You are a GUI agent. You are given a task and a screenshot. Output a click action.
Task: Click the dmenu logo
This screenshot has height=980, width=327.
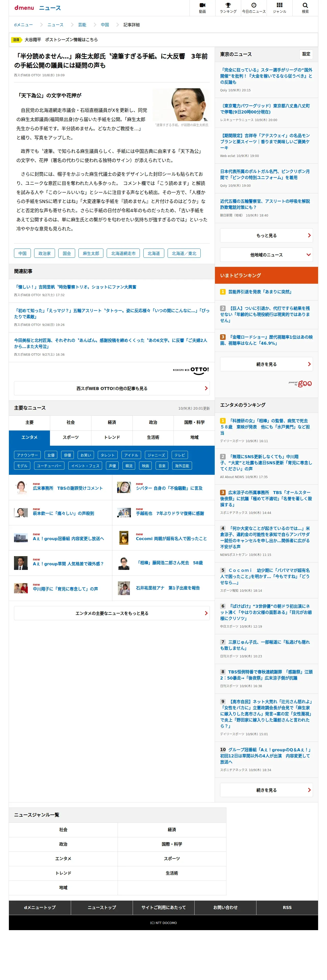[x=24, y=8]
